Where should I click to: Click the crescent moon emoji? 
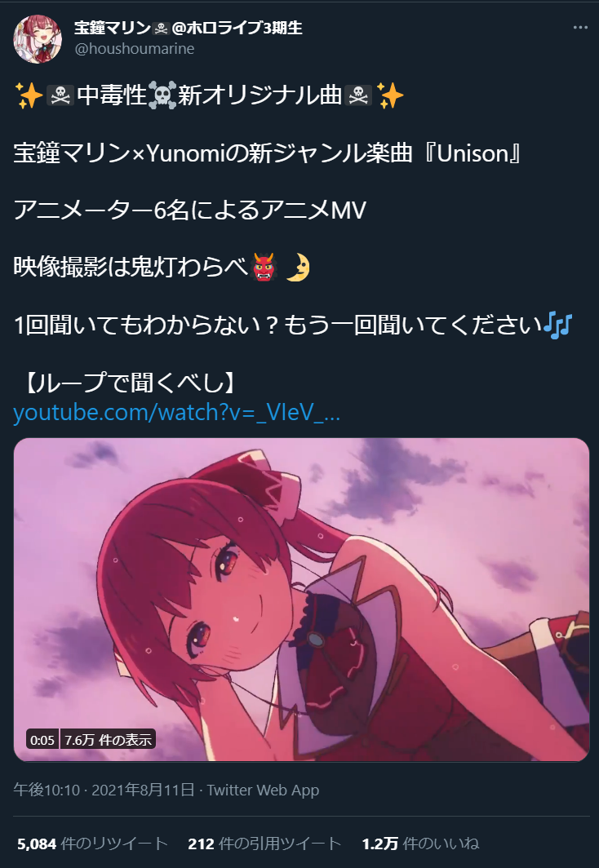point(297,268)
